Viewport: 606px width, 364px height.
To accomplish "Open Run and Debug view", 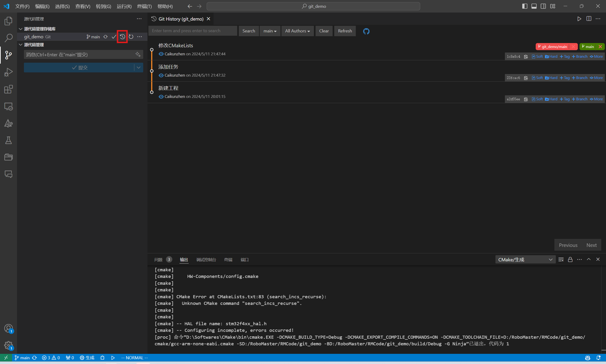I will 8,72.
